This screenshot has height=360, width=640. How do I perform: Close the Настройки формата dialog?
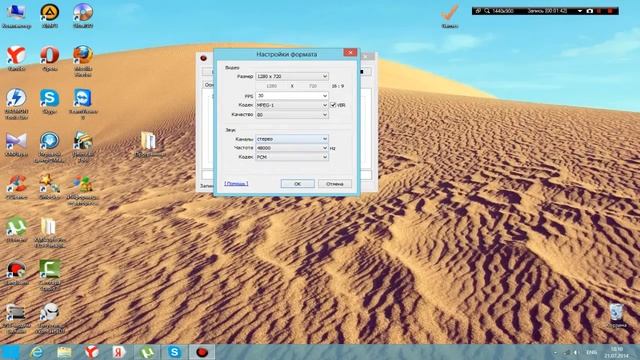pos(350,53)
